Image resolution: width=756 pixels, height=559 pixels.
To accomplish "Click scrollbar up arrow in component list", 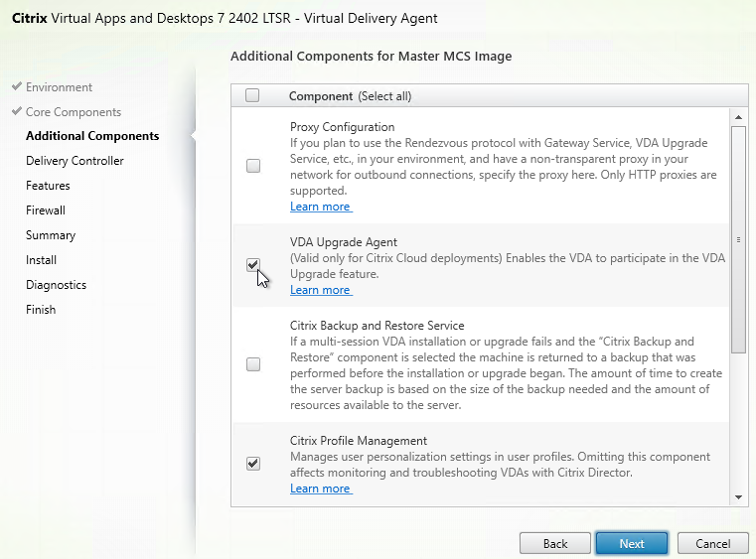I will (738, 117).
